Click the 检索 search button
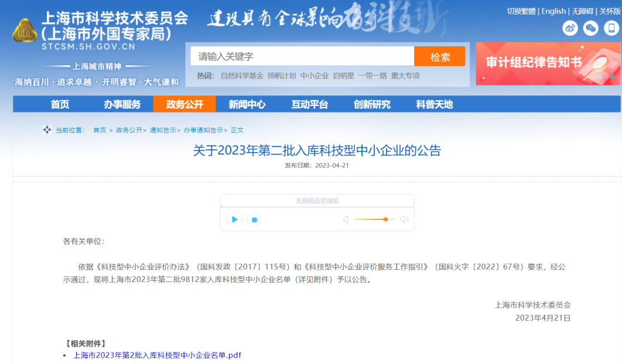Screen dimensions: 622x364 point(439,56)
